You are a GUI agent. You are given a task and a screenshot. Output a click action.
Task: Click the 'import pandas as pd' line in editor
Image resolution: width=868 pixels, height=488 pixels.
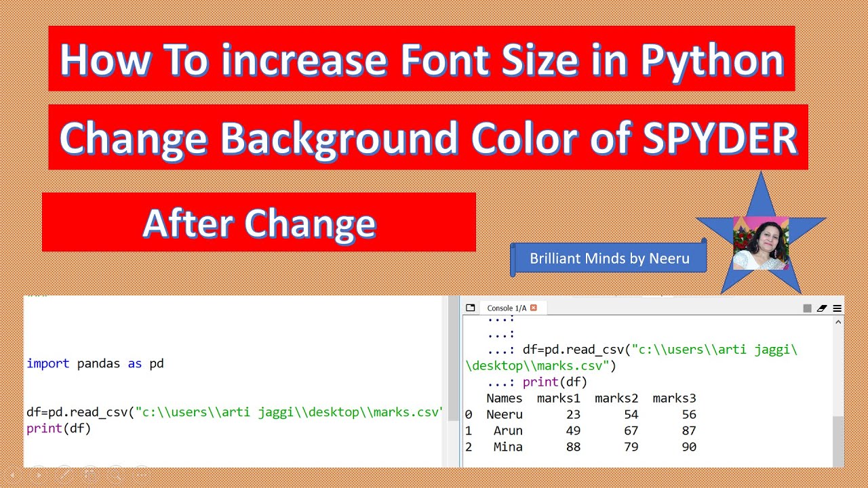95,363
